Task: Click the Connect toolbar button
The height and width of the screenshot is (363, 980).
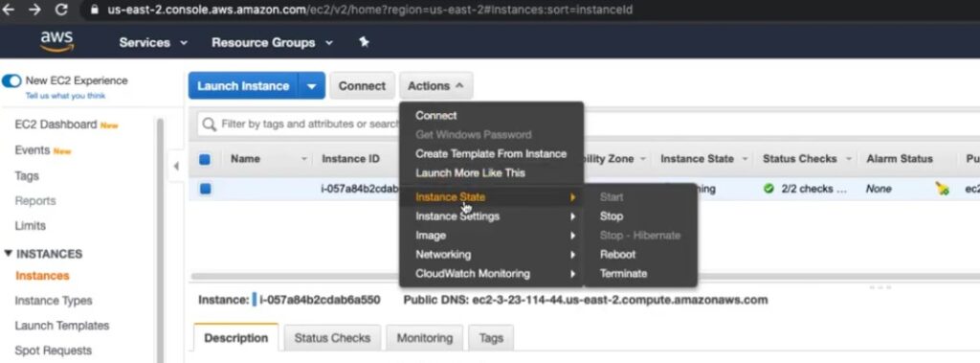Action: point(362,86)
